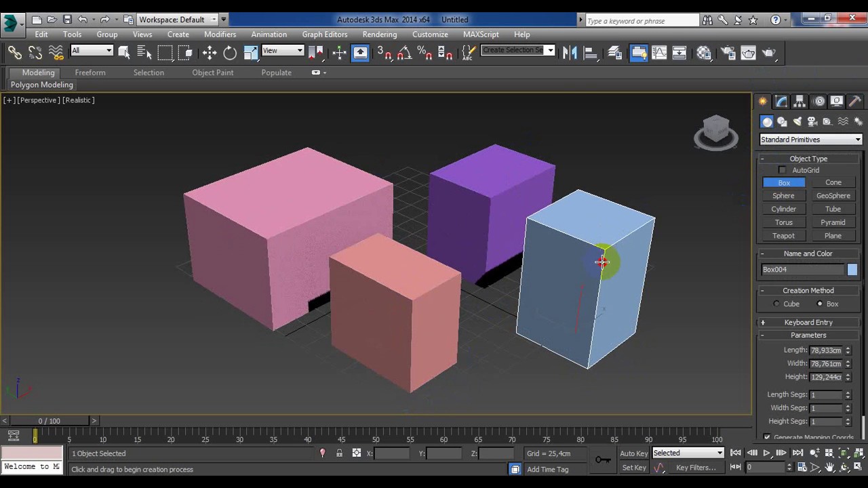The image size is (868, 488).
Task: Switch to Object Paint ribbon tab
Action: (213, 73)
